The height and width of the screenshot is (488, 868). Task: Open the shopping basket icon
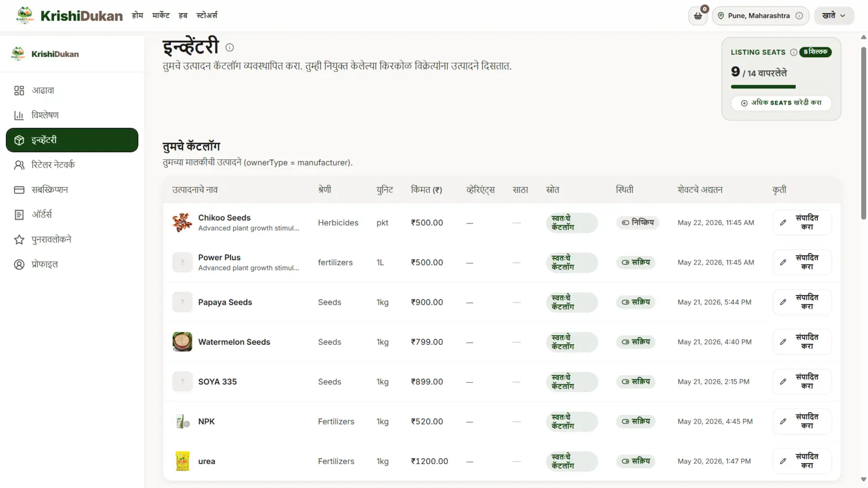point(698,16)
